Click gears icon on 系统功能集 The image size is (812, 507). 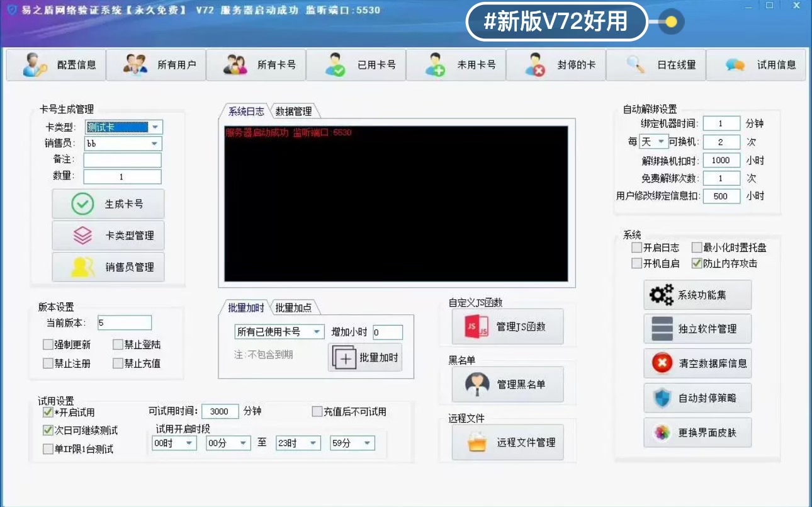coord(661,295)
